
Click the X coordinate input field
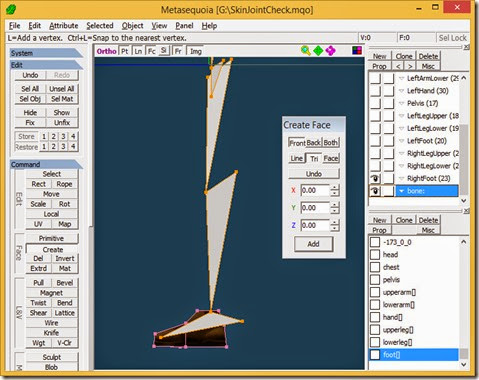tap(315, 190)
